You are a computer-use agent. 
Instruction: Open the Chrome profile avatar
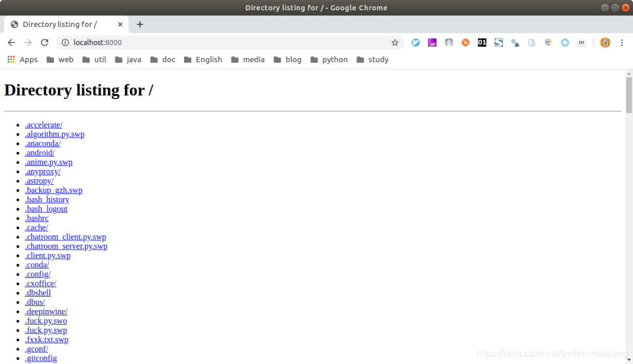coord(605,42)
